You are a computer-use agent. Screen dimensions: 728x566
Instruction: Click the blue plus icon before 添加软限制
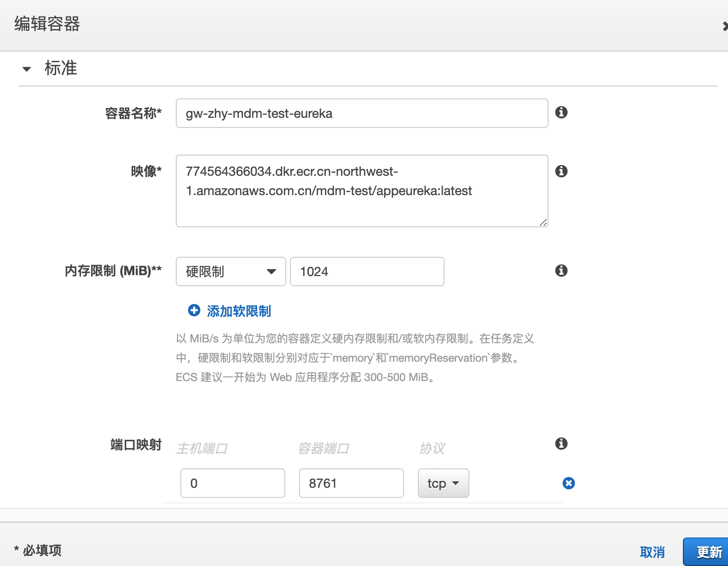click(194, 311)
